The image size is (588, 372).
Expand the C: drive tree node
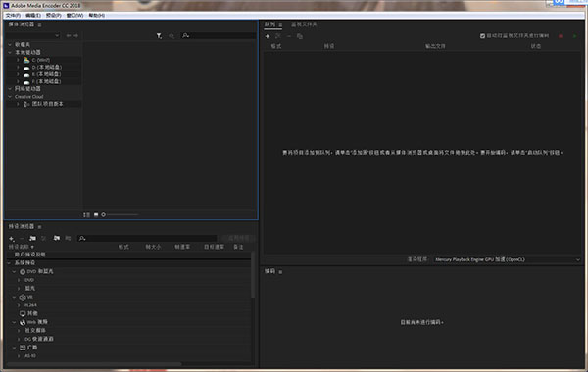[18, 60]
